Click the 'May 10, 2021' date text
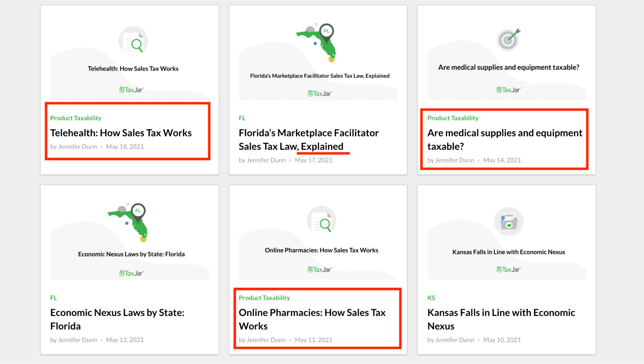 click(x=502, y=340)
